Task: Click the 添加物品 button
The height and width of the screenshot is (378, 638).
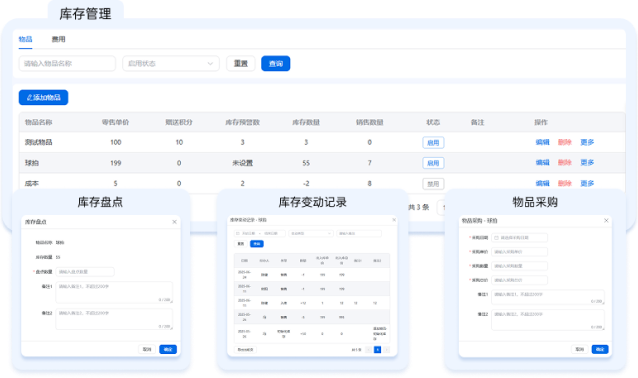Action: coord(44,97)
